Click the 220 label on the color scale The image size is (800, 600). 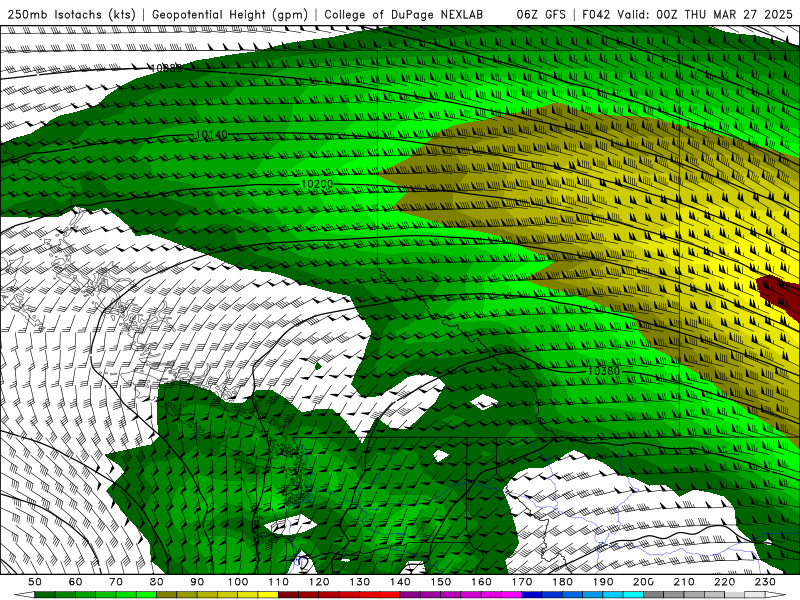click(724, 582)
